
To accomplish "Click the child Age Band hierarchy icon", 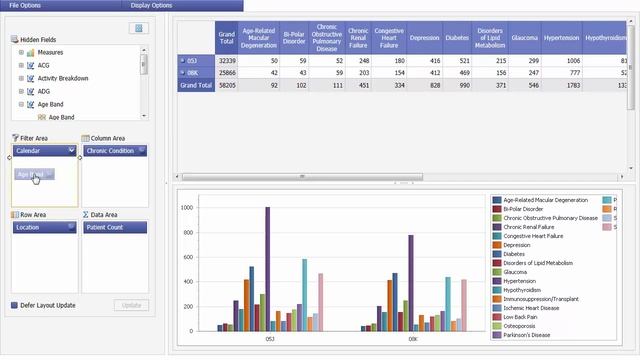I will (42, 117).
